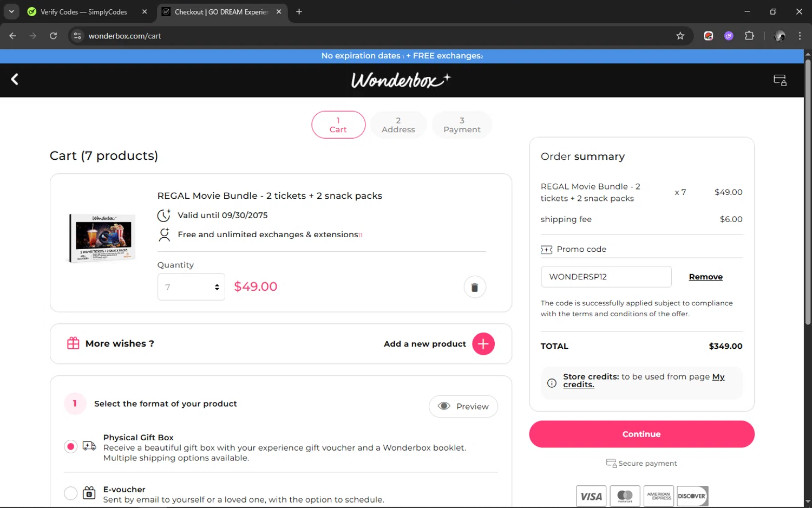
Task: Open the purple extension icon in toolbar
Action: tap(729, 36)
